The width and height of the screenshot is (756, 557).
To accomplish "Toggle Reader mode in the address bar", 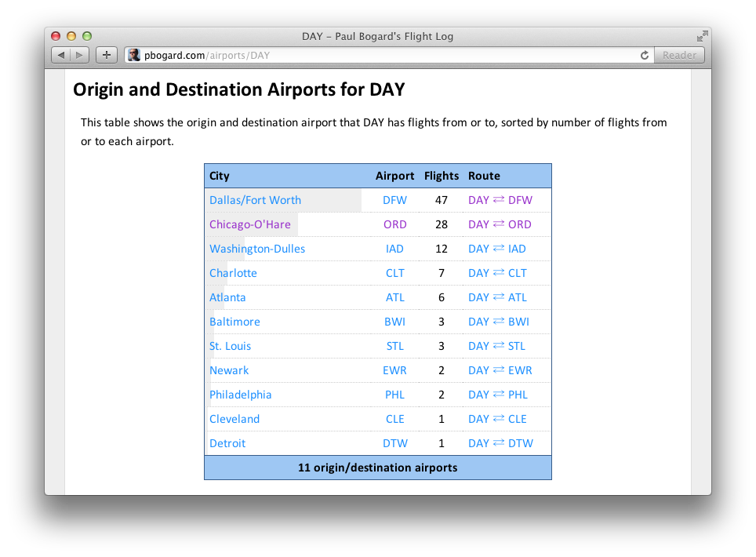I will coord(678,55).
